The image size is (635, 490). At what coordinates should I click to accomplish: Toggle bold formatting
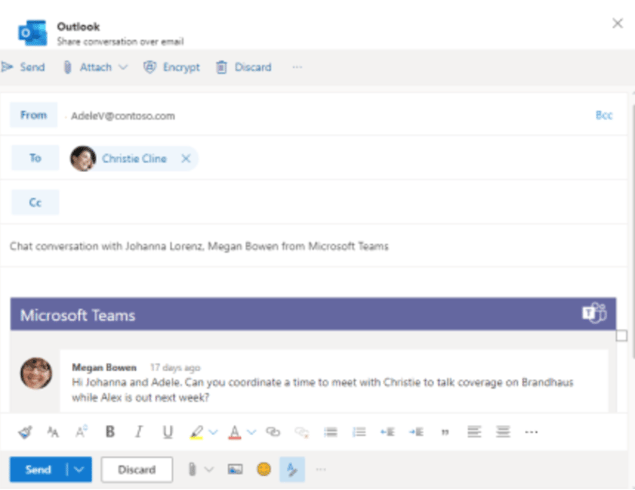(x=110, y=432)
